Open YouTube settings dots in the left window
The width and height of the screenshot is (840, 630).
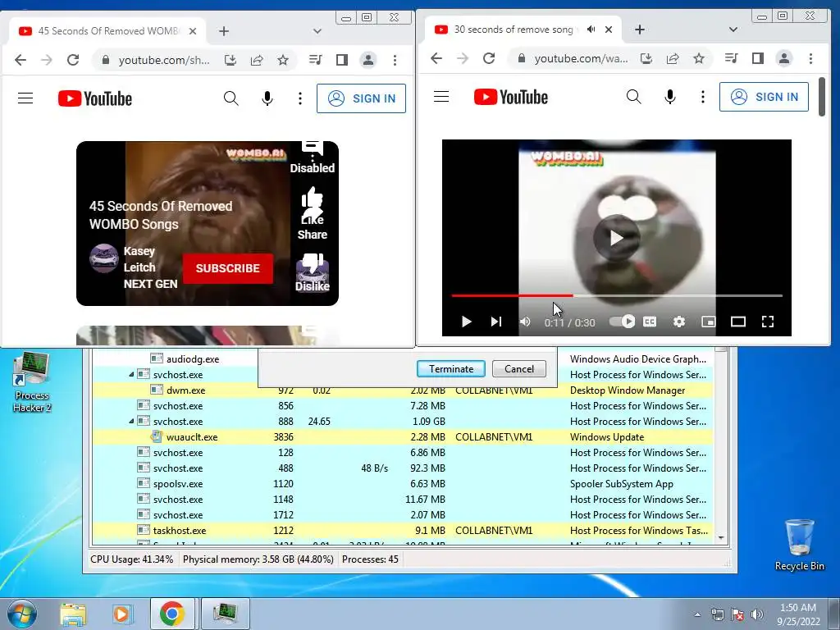[300, 98]
